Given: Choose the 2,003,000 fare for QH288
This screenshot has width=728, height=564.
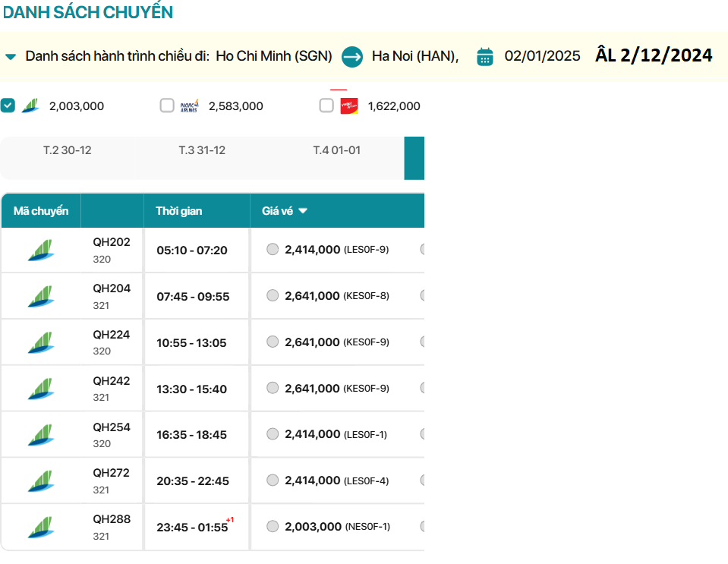Looking at the screenshot, I should 273,526.
